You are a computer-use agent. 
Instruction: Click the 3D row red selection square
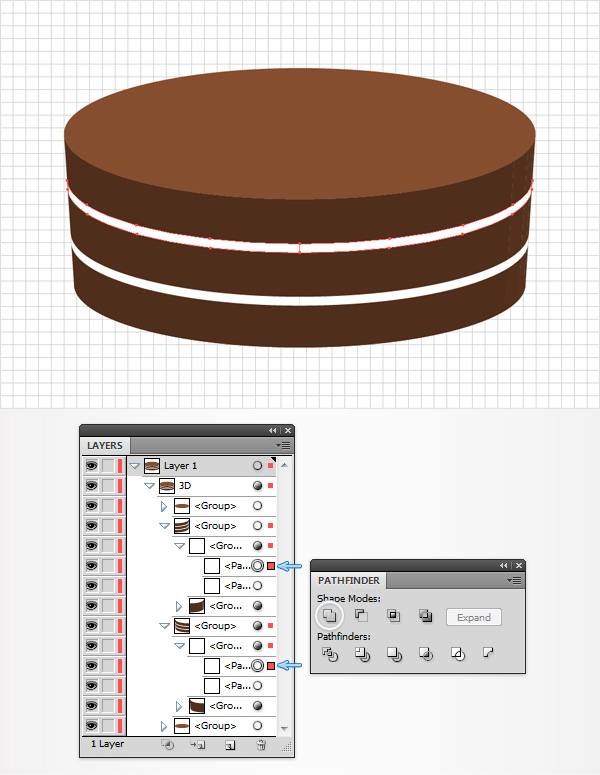click(x=270, y=486)
